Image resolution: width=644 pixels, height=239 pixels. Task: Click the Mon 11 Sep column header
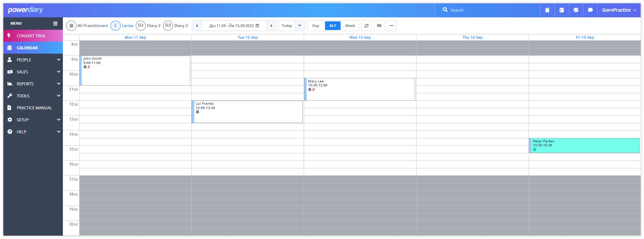[135, 37]
